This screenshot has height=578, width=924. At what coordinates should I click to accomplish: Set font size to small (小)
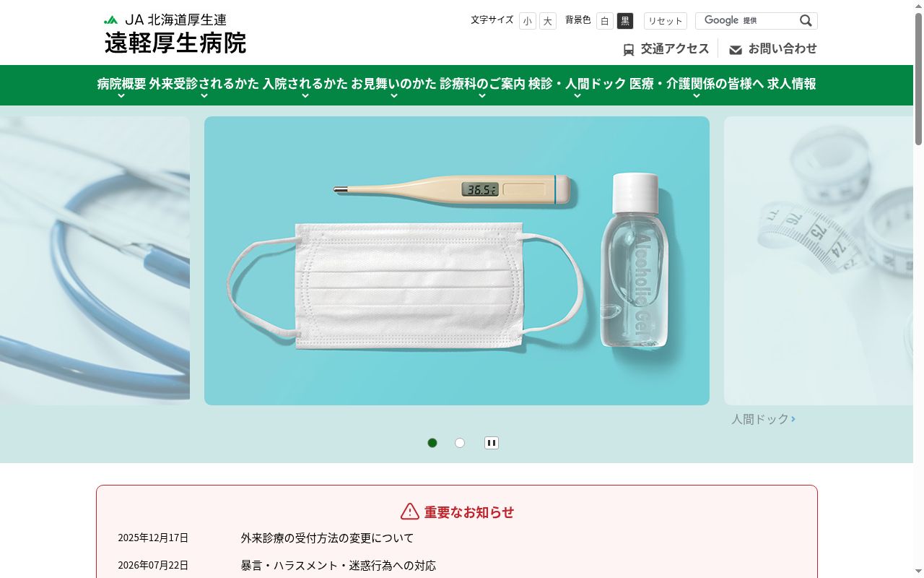528,21
